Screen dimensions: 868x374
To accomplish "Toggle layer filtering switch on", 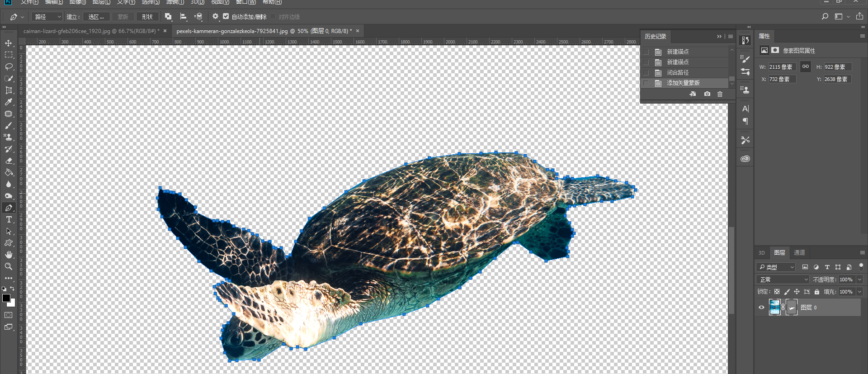I will click(x=861, y=267).
